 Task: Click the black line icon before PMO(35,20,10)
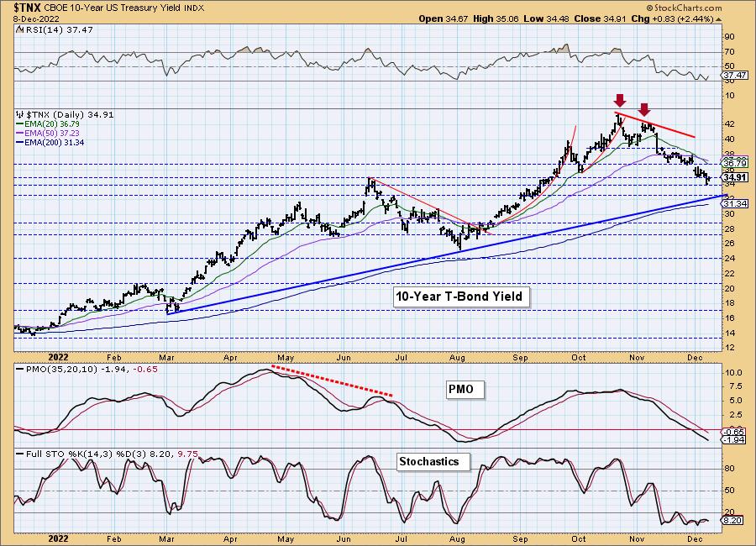[x=20, y=369]
